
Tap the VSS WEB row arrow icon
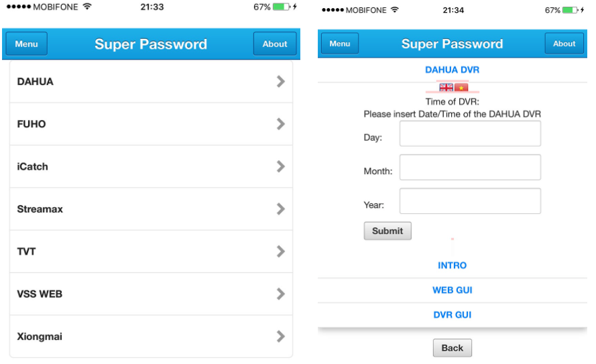(281, 294)
